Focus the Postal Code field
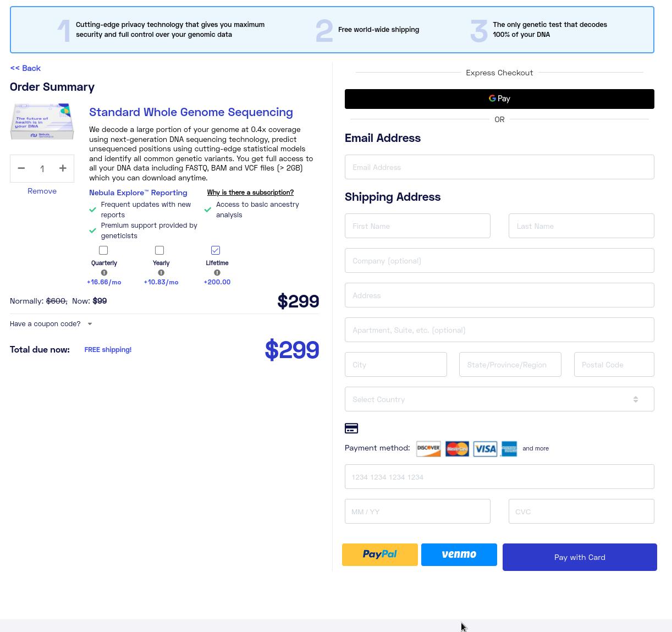 point(614,365)
